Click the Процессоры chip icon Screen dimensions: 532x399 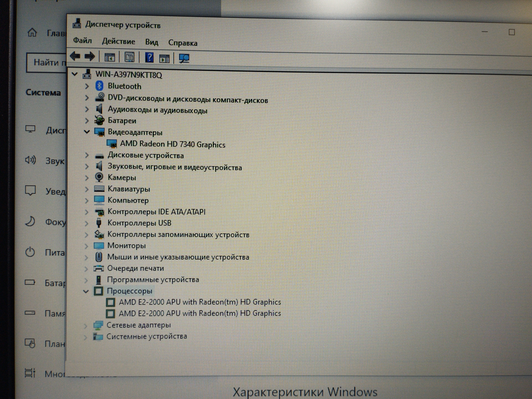[98, 291]
